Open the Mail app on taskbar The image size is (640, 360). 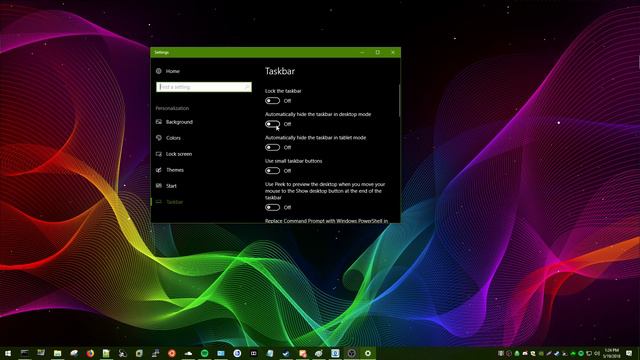point(221,353)
